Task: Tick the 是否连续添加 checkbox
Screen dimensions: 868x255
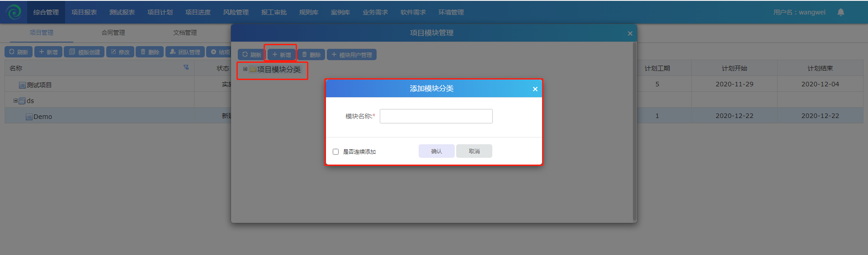Action: point(335,151)
